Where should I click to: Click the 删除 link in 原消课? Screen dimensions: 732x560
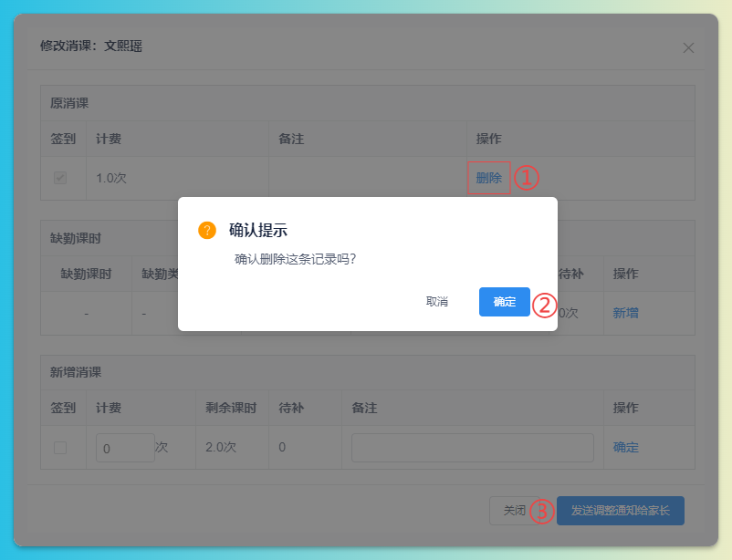(489, 178)
